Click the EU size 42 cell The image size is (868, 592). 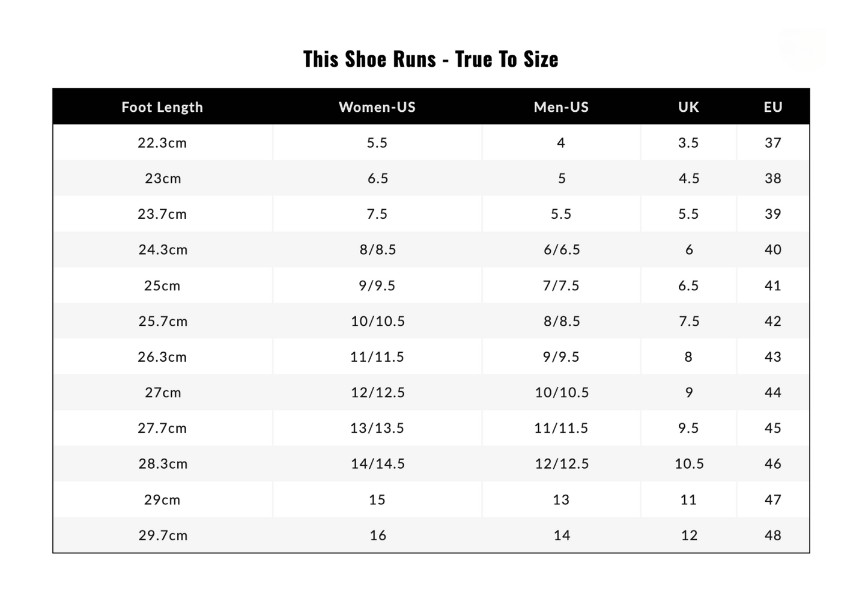(773, 322)
